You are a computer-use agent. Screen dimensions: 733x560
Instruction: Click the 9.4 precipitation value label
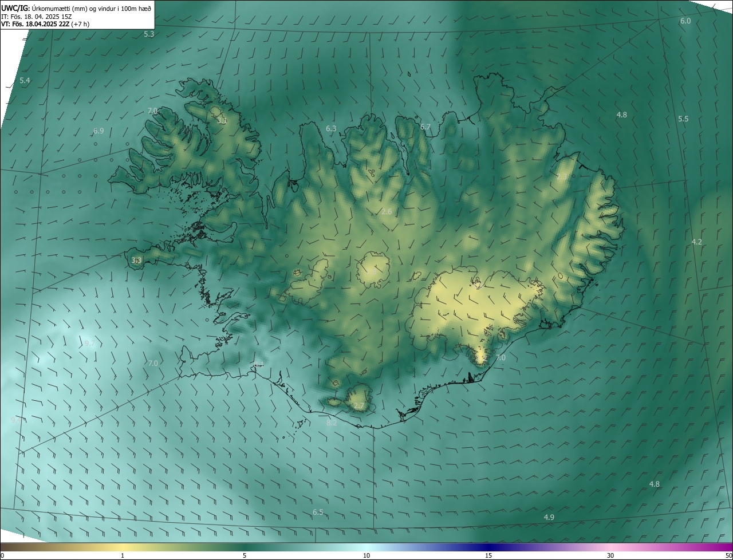point(16,420)
